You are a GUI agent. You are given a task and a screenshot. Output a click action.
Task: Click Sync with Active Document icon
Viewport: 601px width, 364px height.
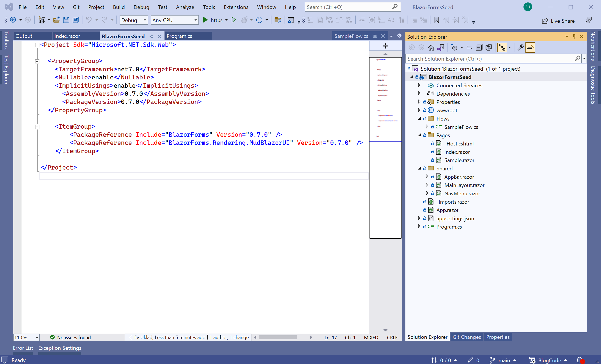tap(469, 47)
